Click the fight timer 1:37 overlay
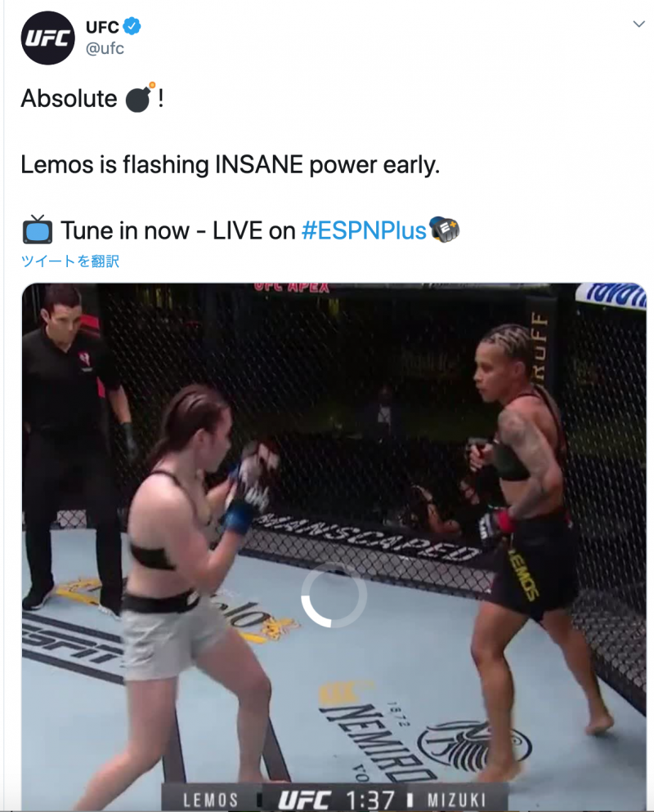This screenshot has width=654, height=812. click(x=370, y=800)
